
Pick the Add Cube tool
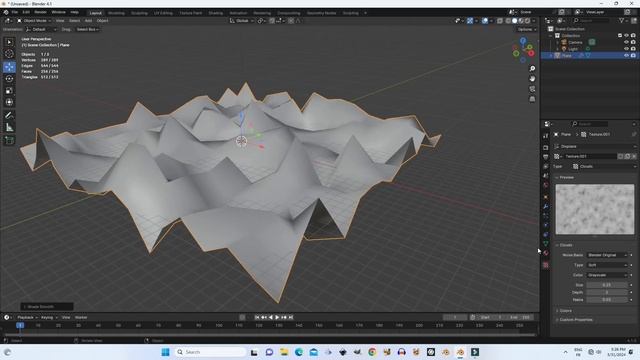[9, 140]
